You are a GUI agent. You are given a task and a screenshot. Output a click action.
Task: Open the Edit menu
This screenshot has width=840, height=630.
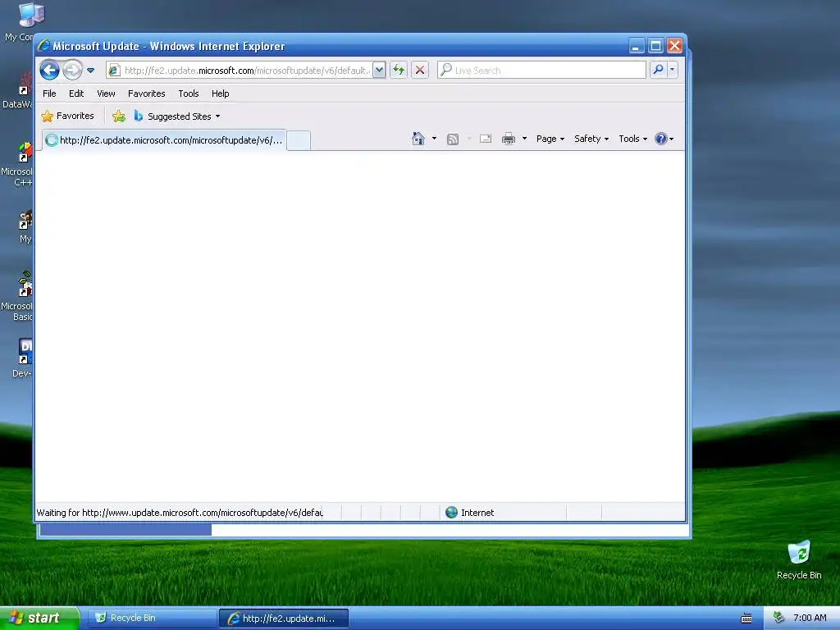coord(76,94)
